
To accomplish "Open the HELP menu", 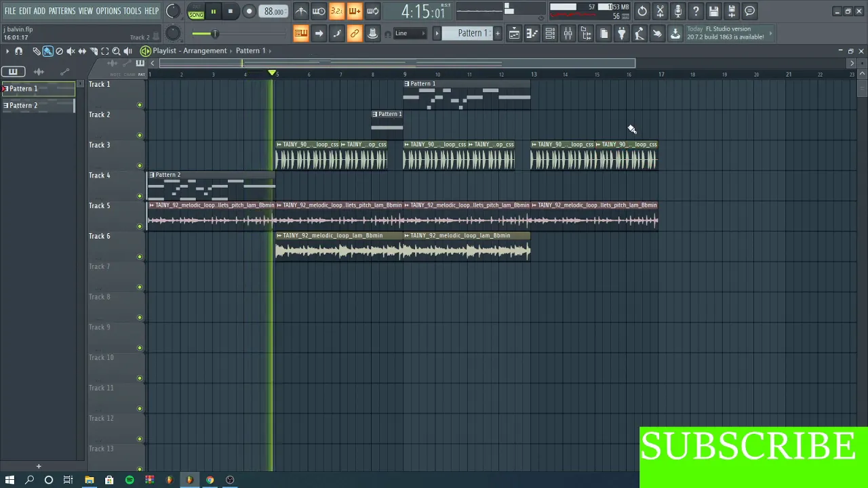I will pyautogui.click(x=151, y=11).
